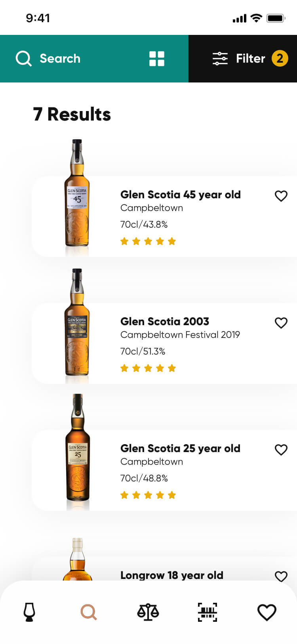Favorite the Glen Scotia 45 year old
The height and width of the screenshot is (644, 297).
281,196
